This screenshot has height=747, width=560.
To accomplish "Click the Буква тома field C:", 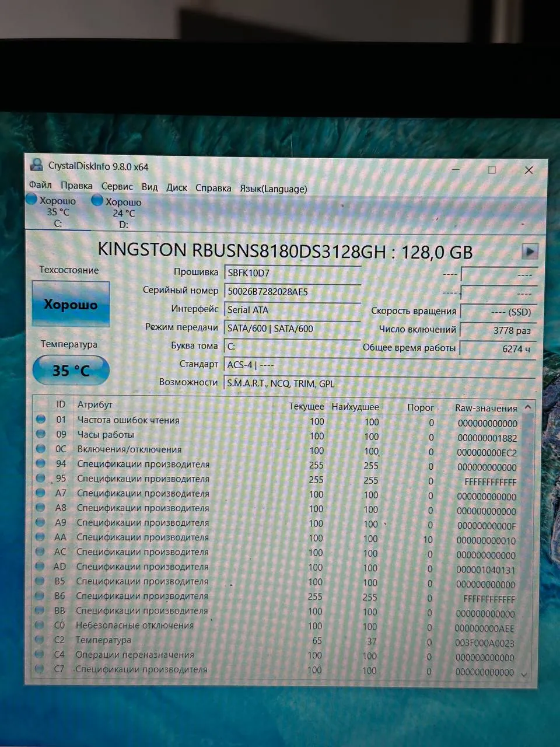I will (x=293, y=347).
